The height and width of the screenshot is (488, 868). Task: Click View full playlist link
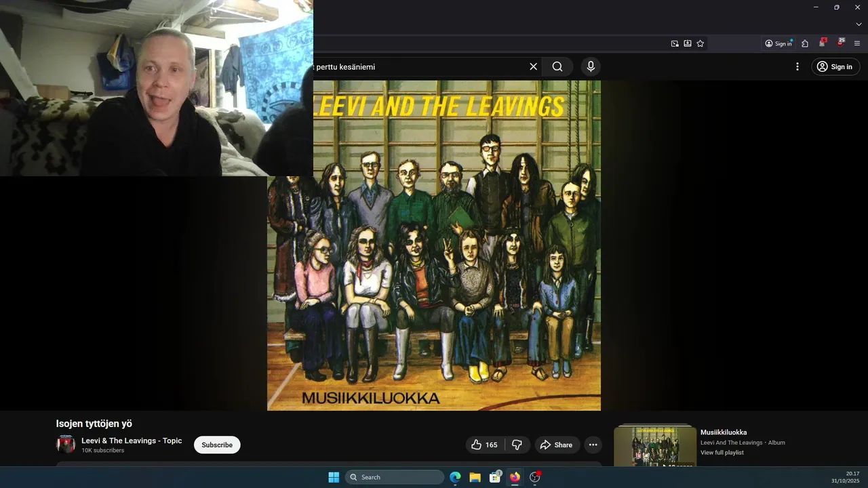pos(722,453)
